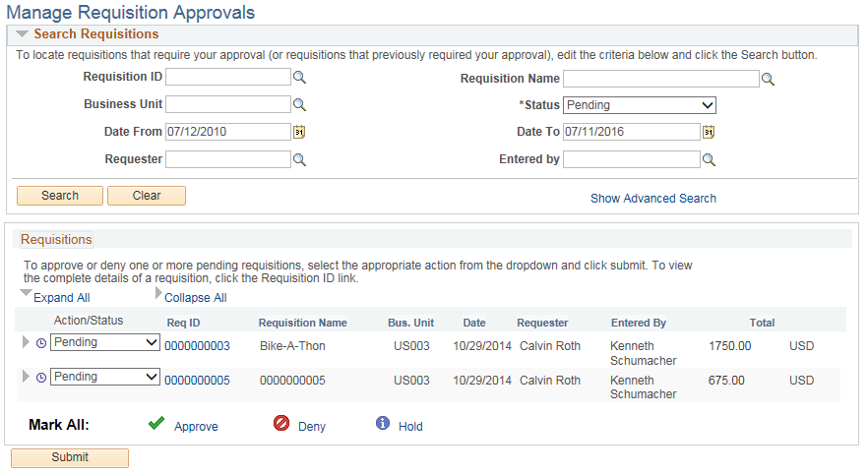
Task: Click Collapse All link
Action: pyautogui.click(x=196, y=298)
